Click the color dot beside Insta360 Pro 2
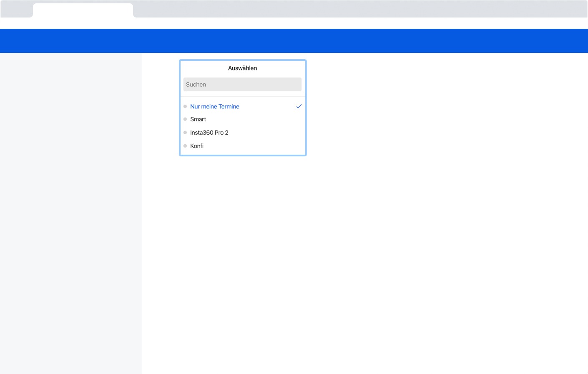This screenshot has height=374, width=588. (x=185, y=133)
